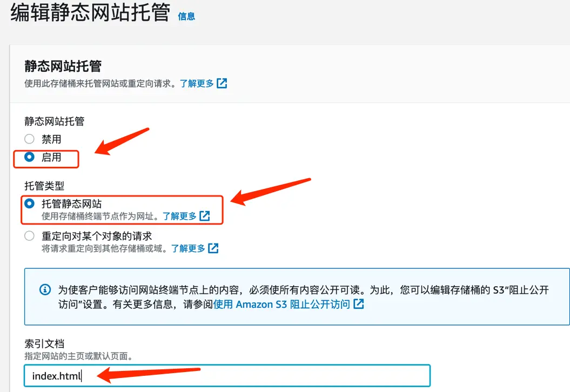Select the 启用 radio button
The image size is (570, 392).
[x=29, y=157]
